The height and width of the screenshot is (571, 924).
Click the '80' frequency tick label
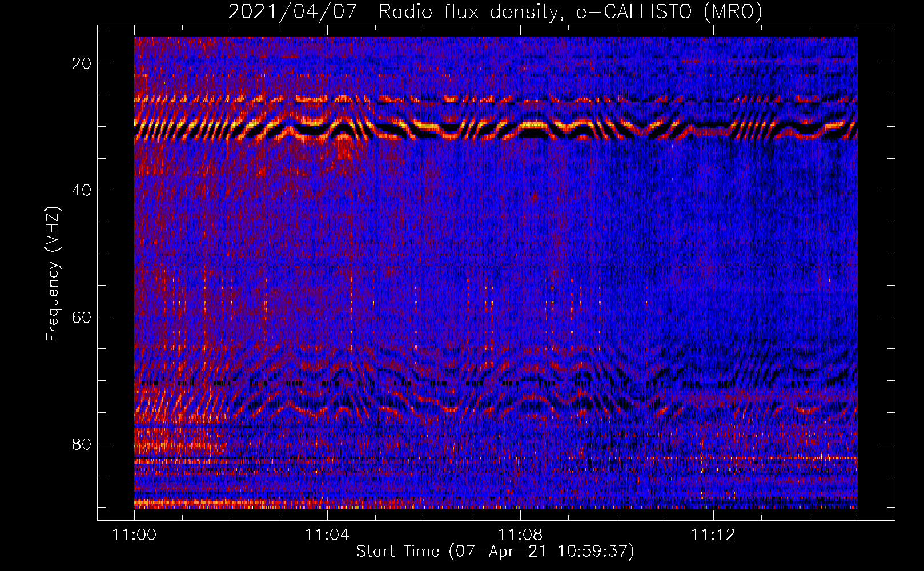click(82, 444)
